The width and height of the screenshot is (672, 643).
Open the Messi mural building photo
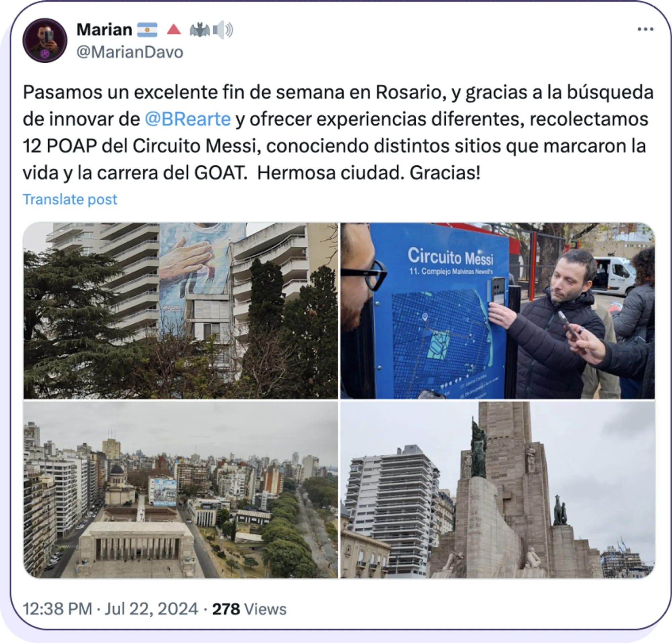coord(180,311)
